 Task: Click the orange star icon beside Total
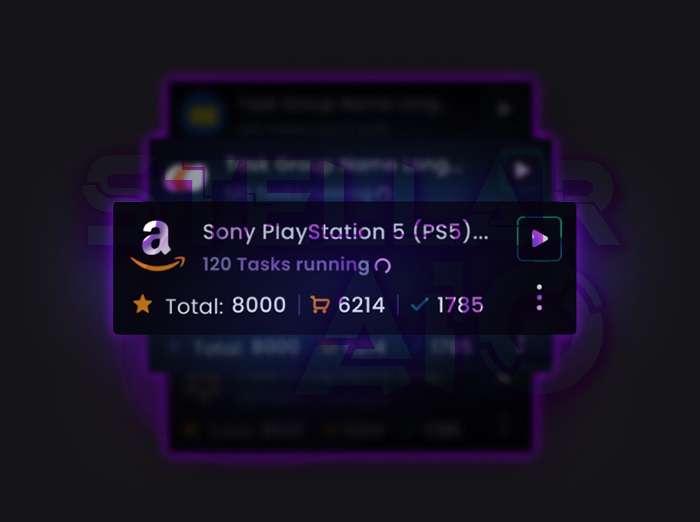tap(142, 304)
